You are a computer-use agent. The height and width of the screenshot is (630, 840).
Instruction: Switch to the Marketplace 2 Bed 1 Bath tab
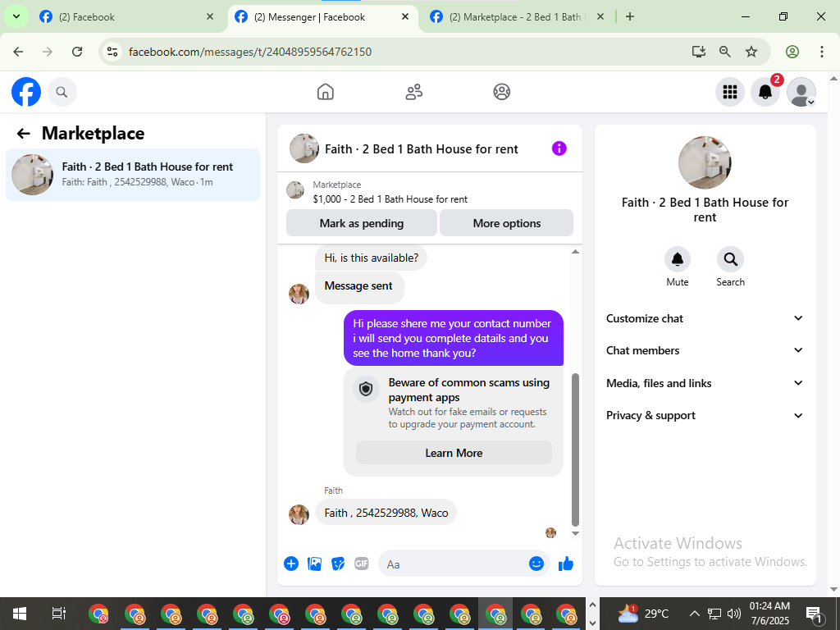517,17
